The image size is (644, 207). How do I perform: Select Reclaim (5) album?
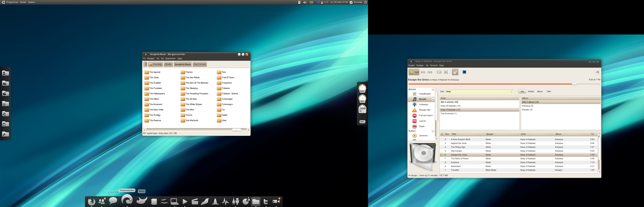[561, 110]
